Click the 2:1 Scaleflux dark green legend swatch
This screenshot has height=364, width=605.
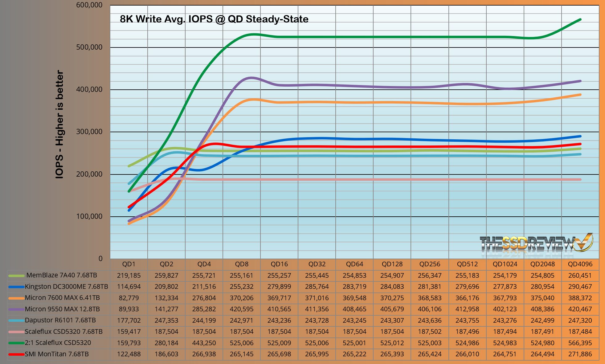(16, 343)
